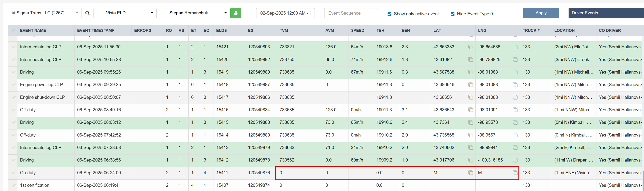Click the 1st certification event name
The height and width of the screenshot is (191, 644).
pyautogui.click(x=35, y=185)
